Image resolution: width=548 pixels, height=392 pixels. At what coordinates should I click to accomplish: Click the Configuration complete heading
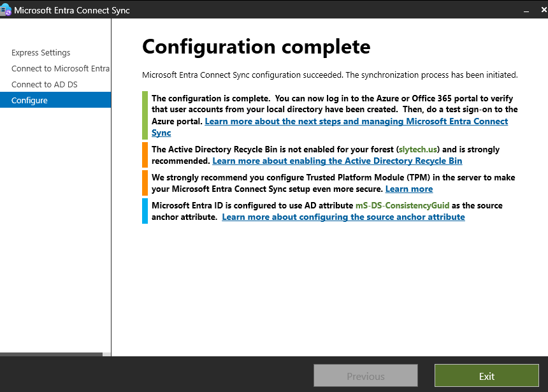point(256,47)
